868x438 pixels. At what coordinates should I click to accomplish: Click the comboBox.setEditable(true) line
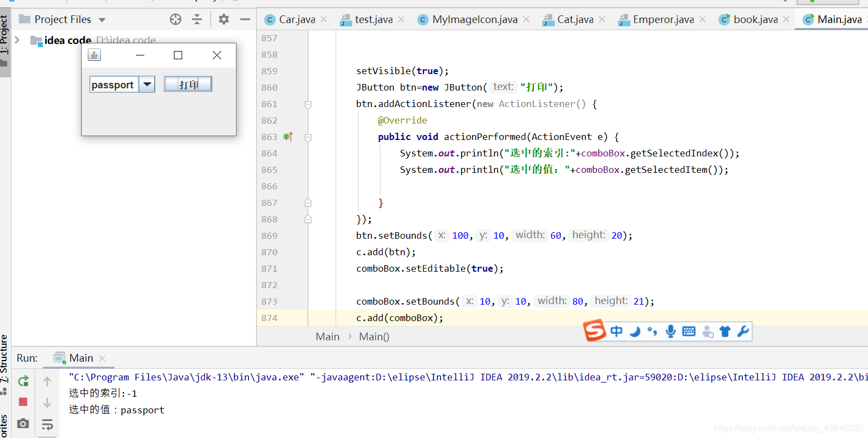(x=430, y=268)
